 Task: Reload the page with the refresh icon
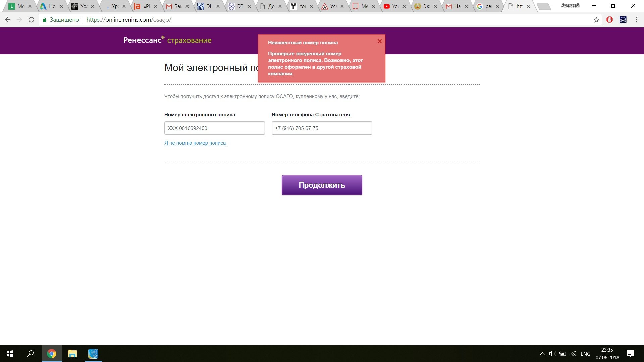click(31, 20)
